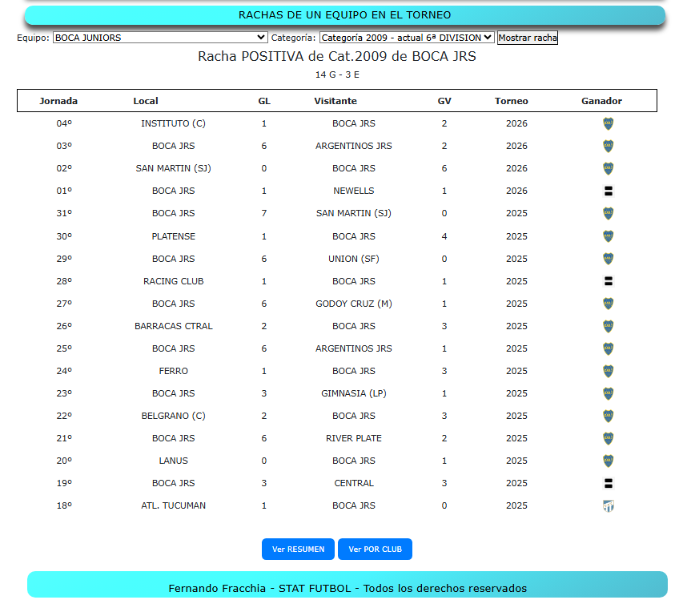Click the 14 G - 3 E summary text
The height and width of the screenshot is (616, 683).
[337, 75]
